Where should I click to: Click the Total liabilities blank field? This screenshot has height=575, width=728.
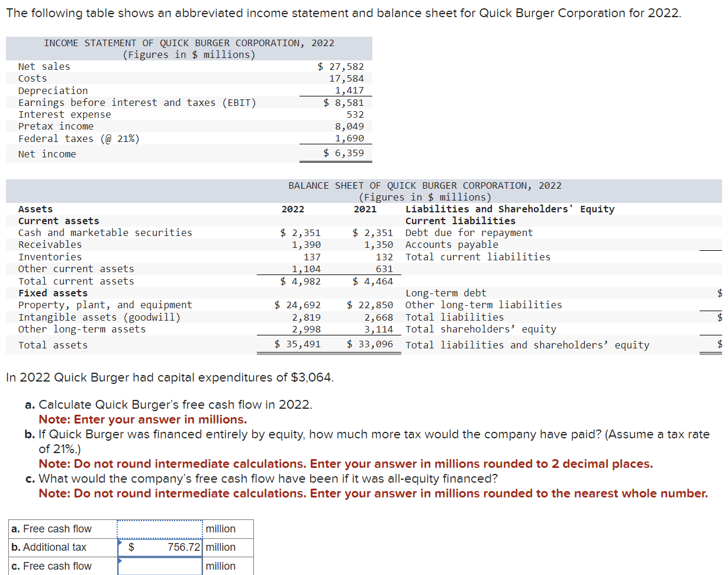718,317
